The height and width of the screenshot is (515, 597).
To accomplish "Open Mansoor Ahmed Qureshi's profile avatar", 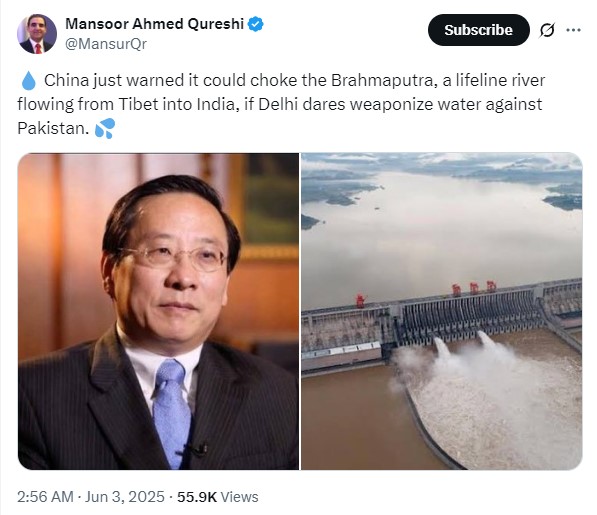I will pyautogui.click(x=37, y=33).
